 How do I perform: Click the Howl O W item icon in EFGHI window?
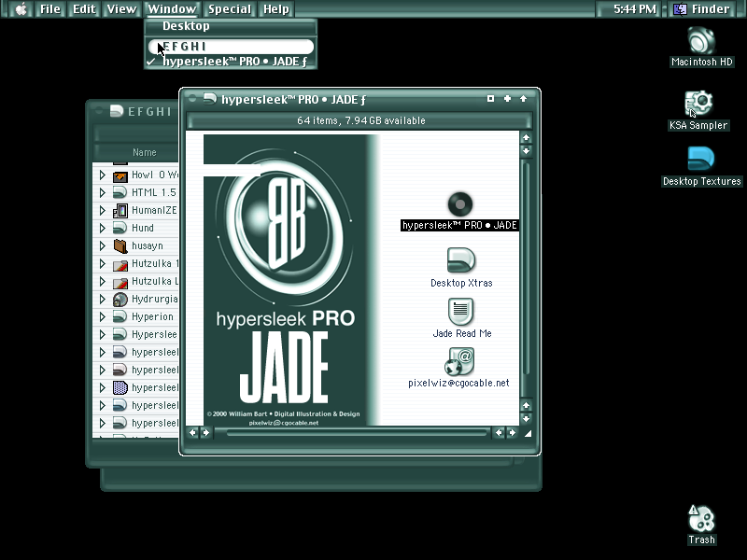click(120, 175)
